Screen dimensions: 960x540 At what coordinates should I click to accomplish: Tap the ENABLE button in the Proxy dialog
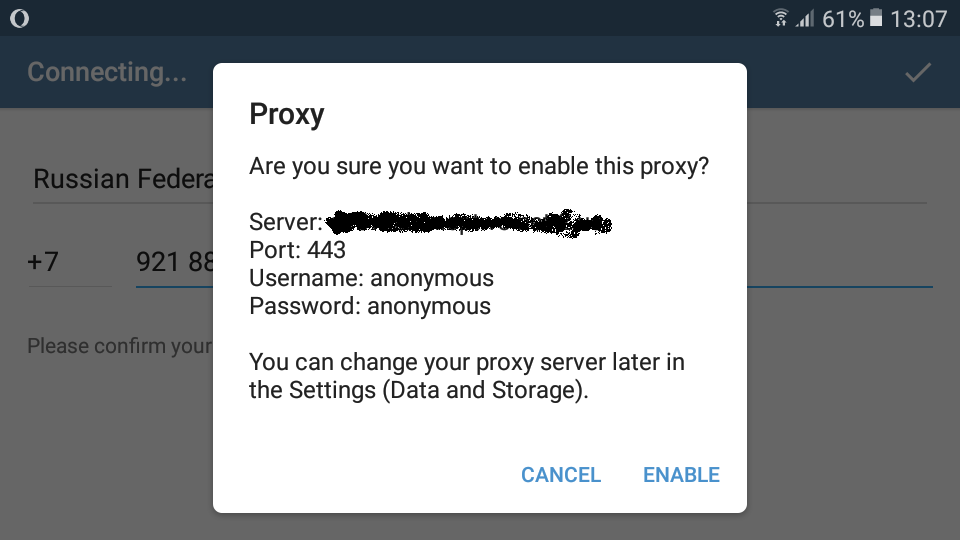(681, 474)
